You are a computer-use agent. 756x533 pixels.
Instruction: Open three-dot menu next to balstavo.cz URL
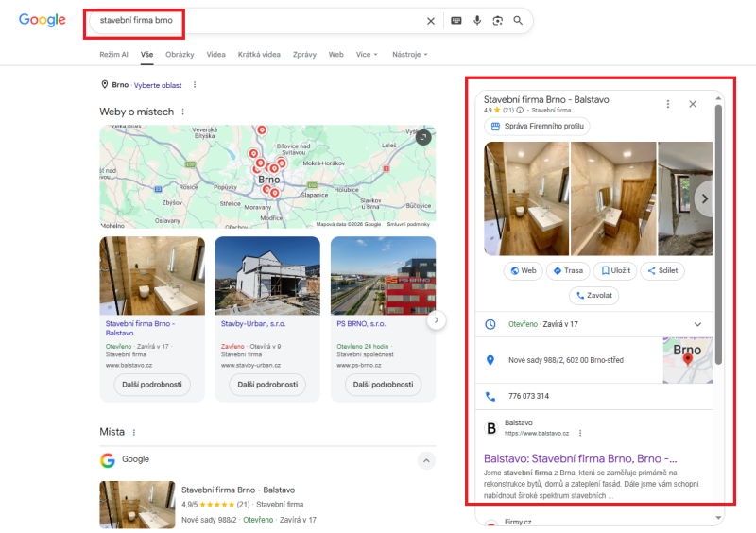580,433
